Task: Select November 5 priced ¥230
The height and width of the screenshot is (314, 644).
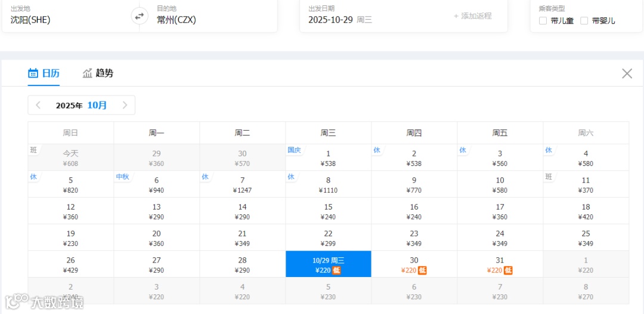Action: click(x=329, y=291)
